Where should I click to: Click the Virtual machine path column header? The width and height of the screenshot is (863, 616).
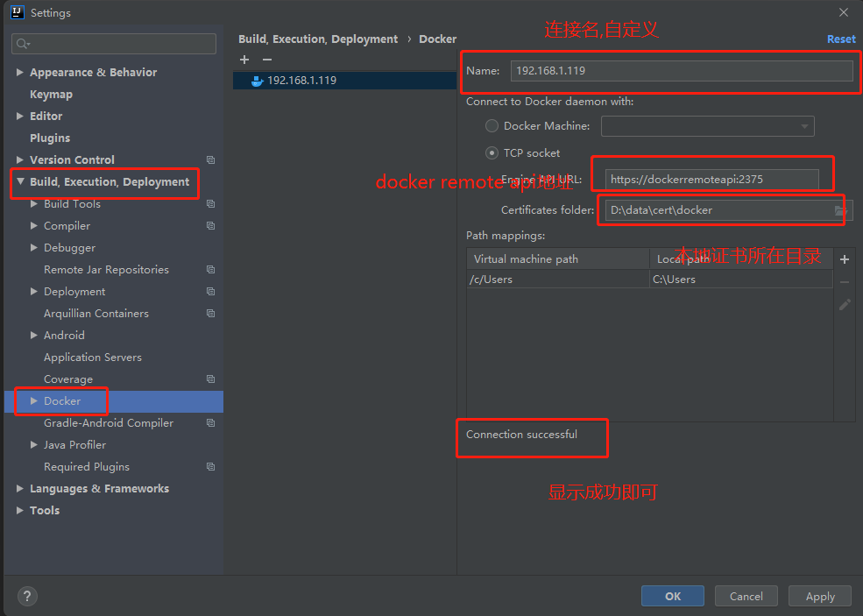tap(558, 258)
